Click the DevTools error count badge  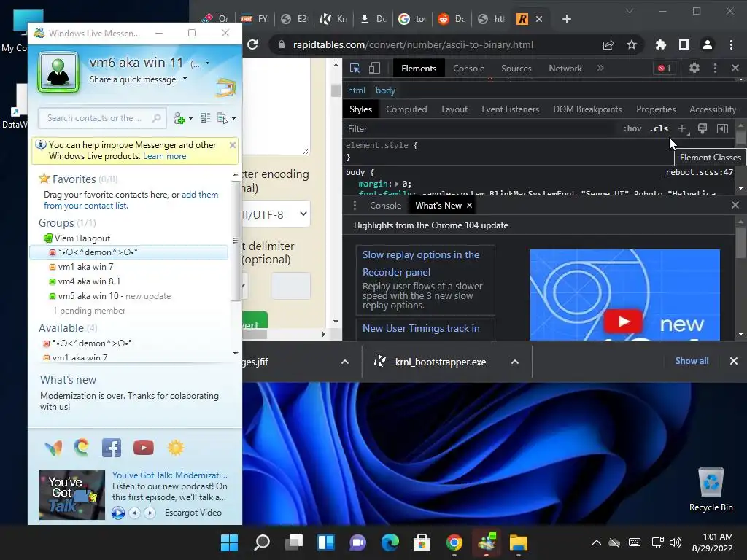664,68
